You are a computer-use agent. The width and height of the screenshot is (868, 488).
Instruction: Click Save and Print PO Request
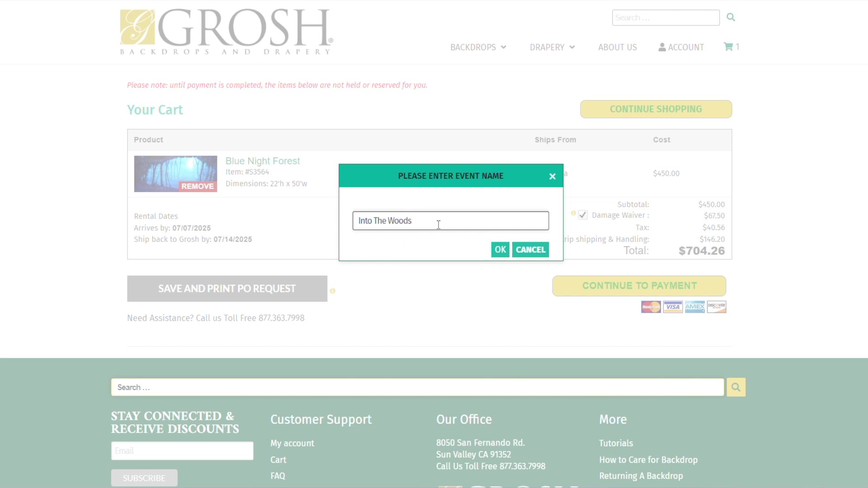coord(227,289)
